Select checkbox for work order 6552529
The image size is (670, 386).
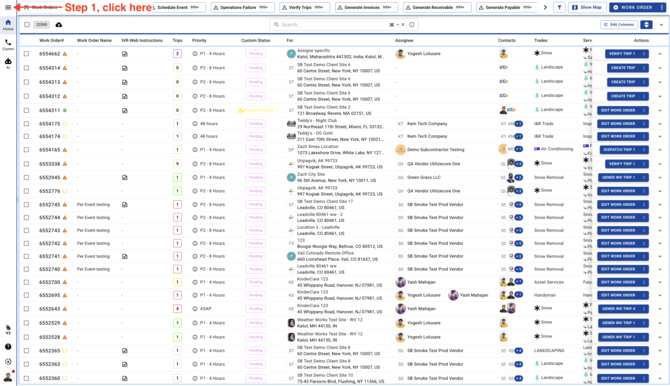coord(26,323)
